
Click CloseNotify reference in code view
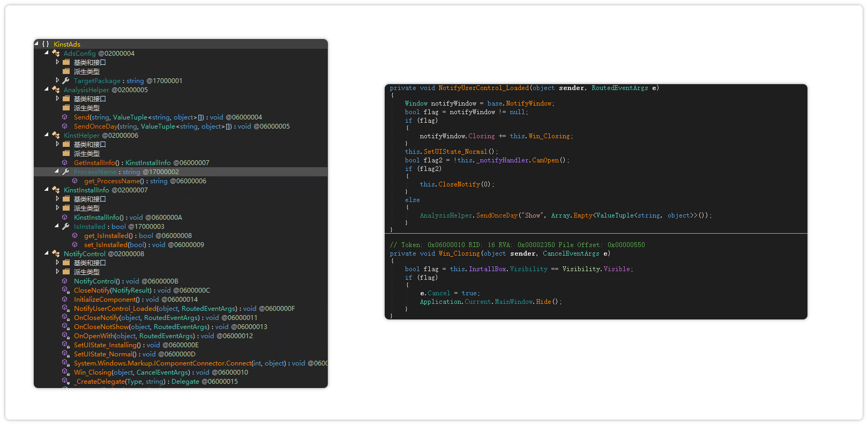pyautogui.click(x=459, y=184)
